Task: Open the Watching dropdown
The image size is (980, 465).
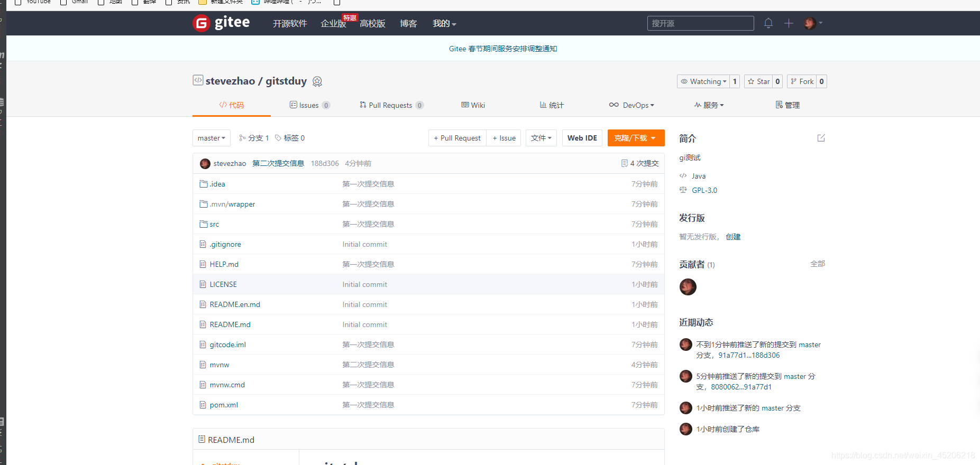Action: tap(703, 81)
